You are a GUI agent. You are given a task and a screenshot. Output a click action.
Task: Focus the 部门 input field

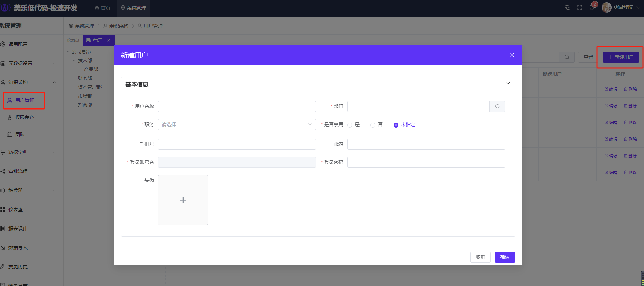pyautogui.click(x=418, y=106)
